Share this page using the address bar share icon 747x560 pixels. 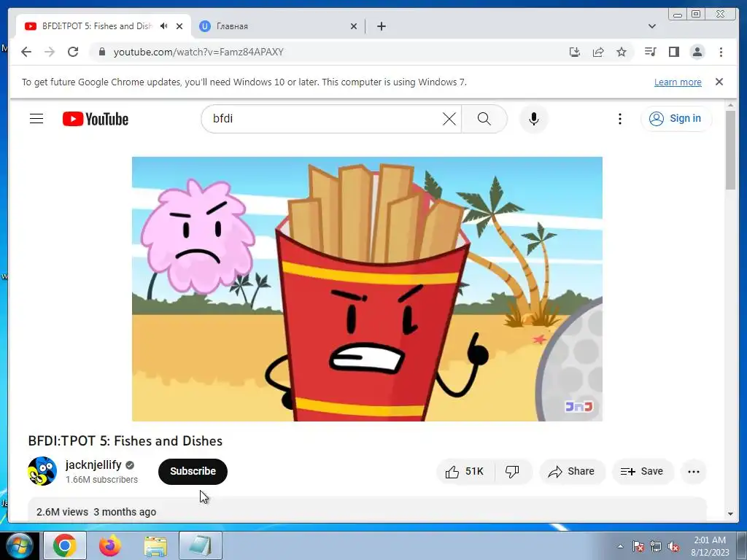coord(598,52)
